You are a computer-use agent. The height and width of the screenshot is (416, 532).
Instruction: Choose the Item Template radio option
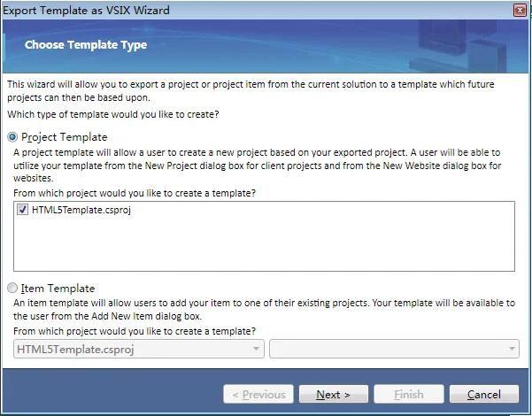[12, 288]
